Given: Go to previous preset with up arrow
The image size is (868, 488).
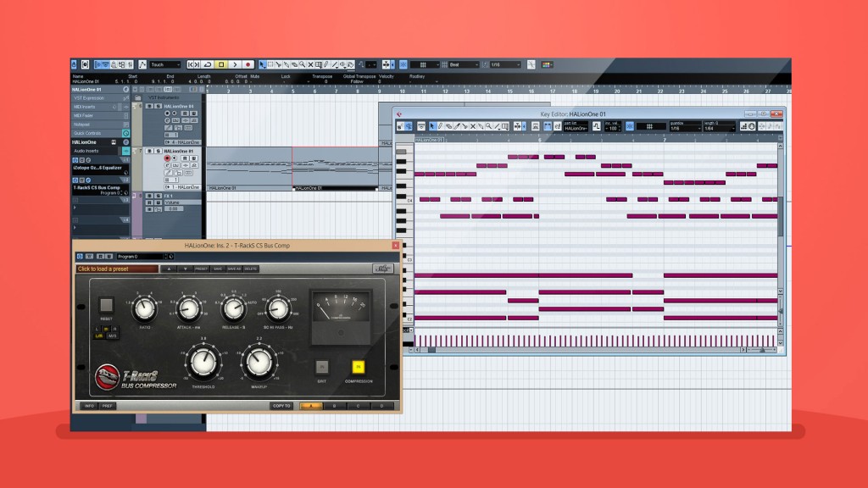Looking at the screenshot, I should [169, 269].
